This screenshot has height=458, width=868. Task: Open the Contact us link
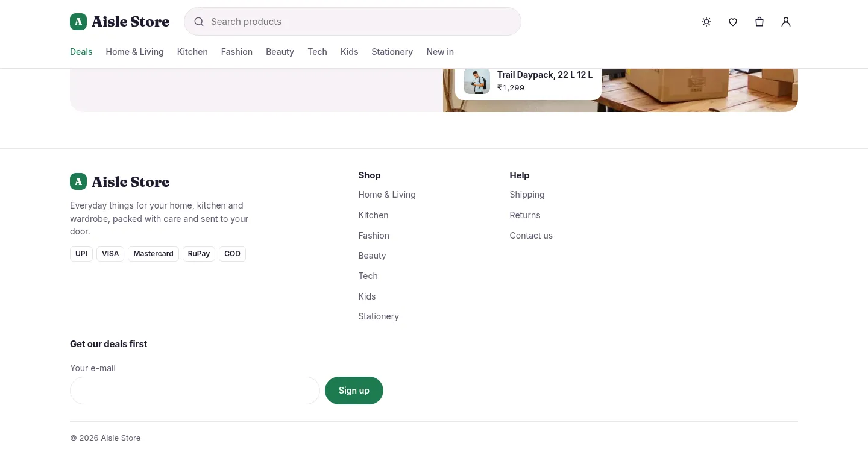[x=531, y=236]
